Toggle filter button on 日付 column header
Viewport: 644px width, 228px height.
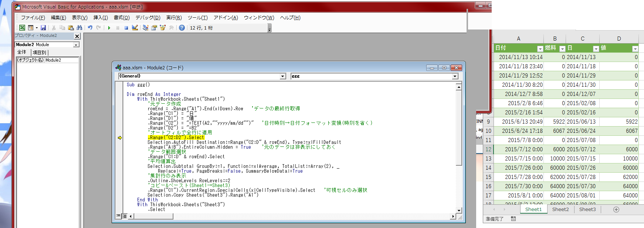540,49
